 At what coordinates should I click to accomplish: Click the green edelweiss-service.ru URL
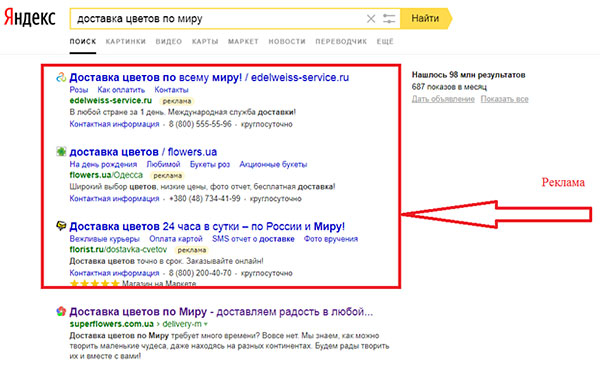(x=111, y=101)
